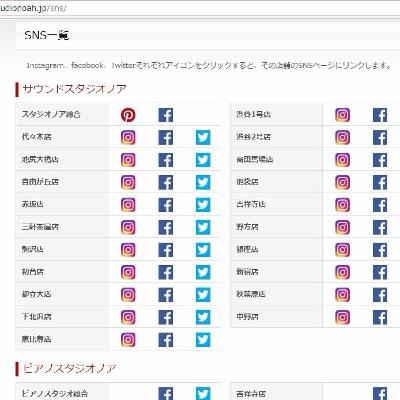Viewport: 400px width, 400px height.
Task: Open Facebook in サウンドスタジオノア 吉祥寺店 row
Action: tap(380, 205)
